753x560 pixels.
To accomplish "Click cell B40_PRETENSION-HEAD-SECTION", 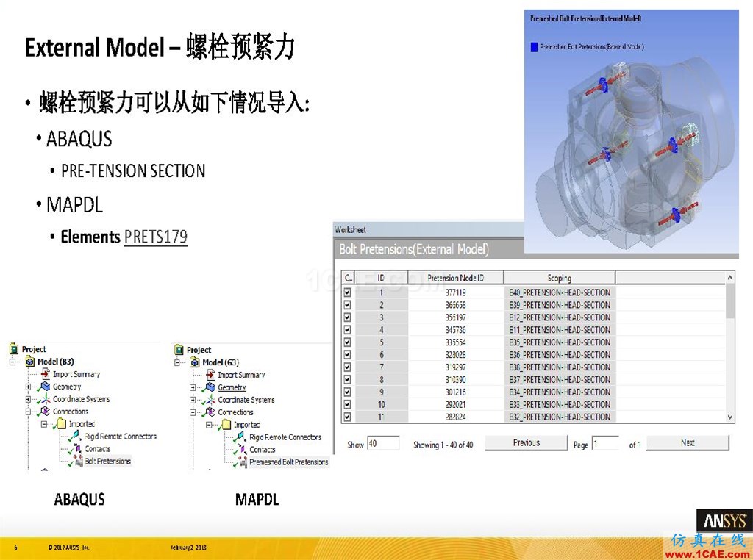I will point(560,292).
